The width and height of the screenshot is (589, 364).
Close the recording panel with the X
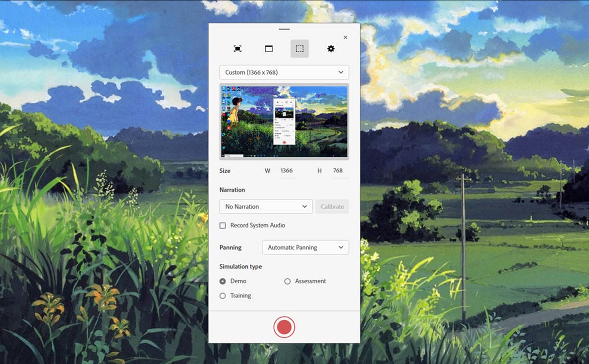[346, 38]
